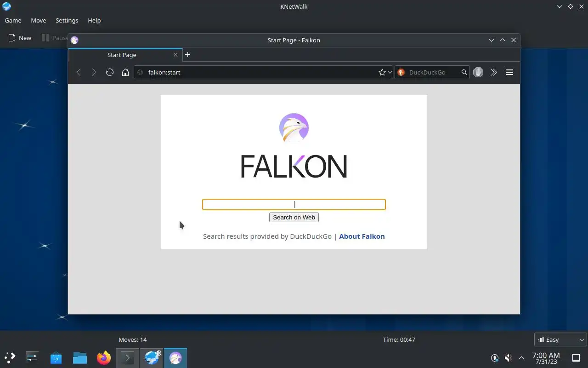The width and height of the screenshot is (588, 368).
Task: Click the Search on Web button
Action: pyautogui.click(x=294, y=217)
